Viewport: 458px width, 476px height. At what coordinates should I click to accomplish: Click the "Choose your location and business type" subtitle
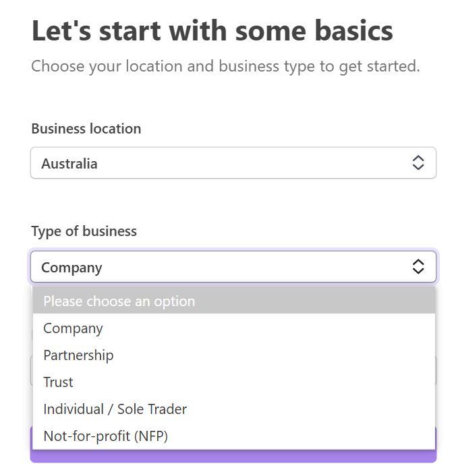(x=226, y=67)
